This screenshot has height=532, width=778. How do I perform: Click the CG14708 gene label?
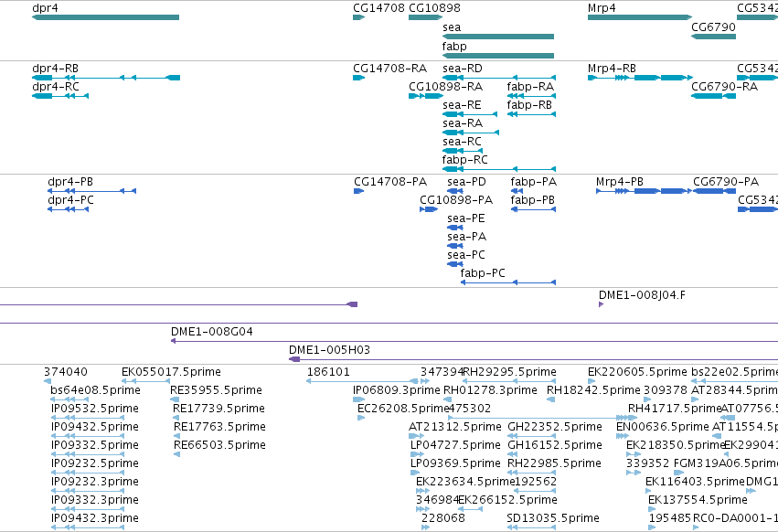pos(378,8)
